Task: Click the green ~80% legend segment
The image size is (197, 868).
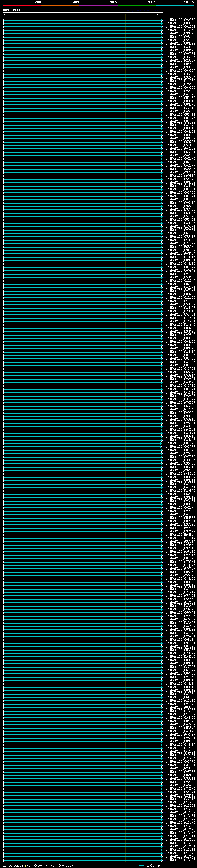Action: tap(137, 6)
